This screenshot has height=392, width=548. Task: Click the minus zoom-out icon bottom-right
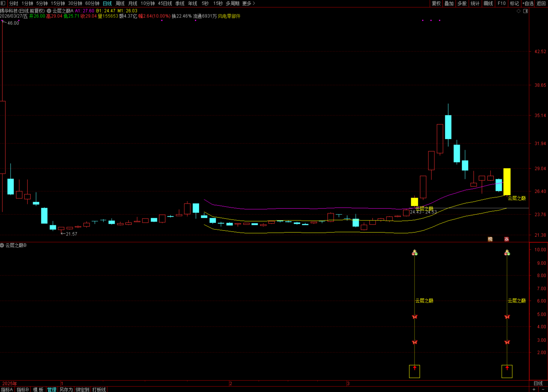543,389
